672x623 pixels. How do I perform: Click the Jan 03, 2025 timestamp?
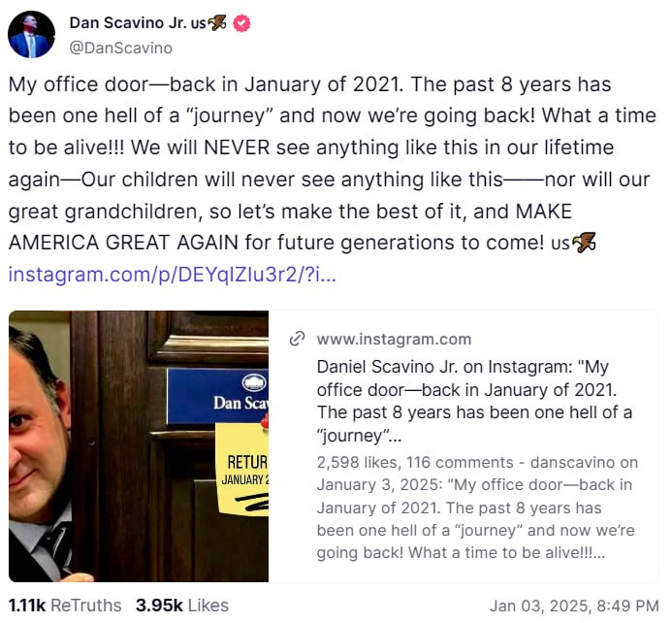click(574, 606)
